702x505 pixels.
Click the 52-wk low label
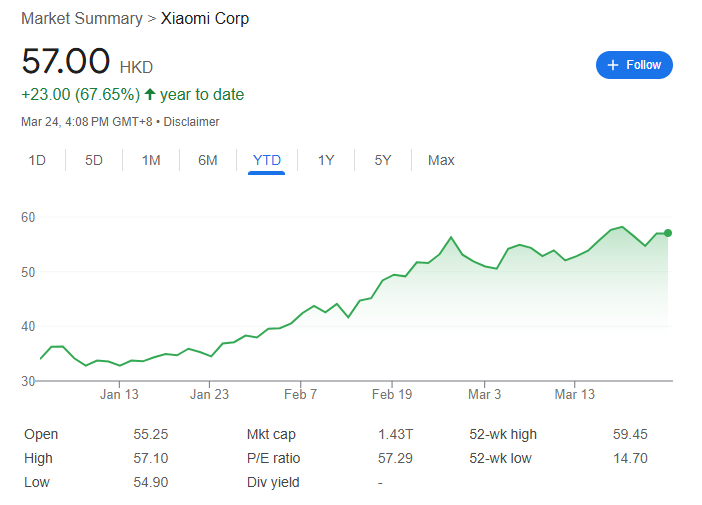(500, 458)
